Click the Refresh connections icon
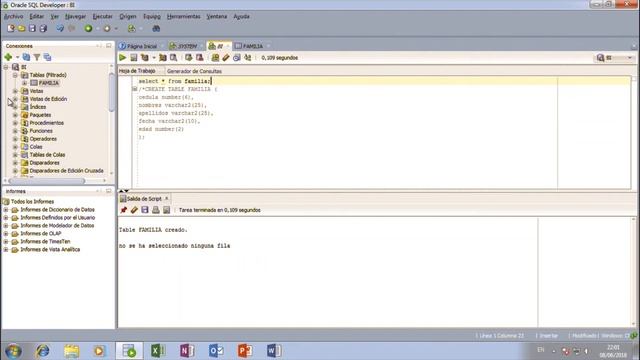The image size is (640, 360). (27, 57)
